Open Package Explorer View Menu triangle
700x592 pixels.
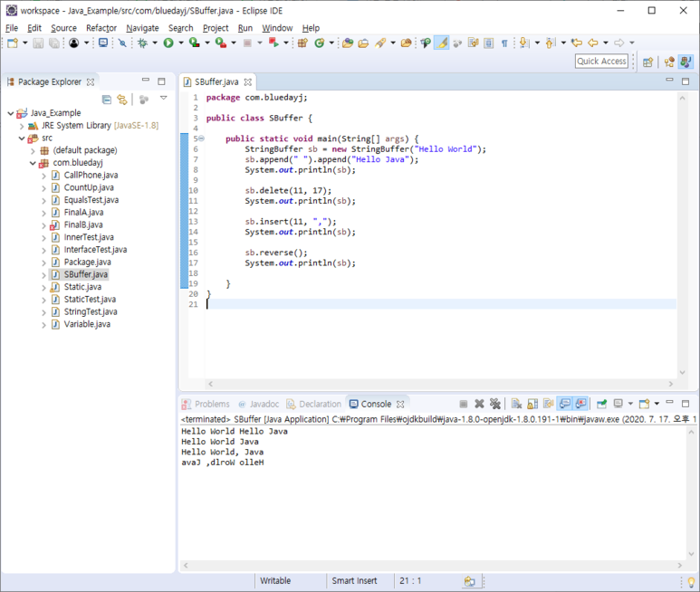164,98
